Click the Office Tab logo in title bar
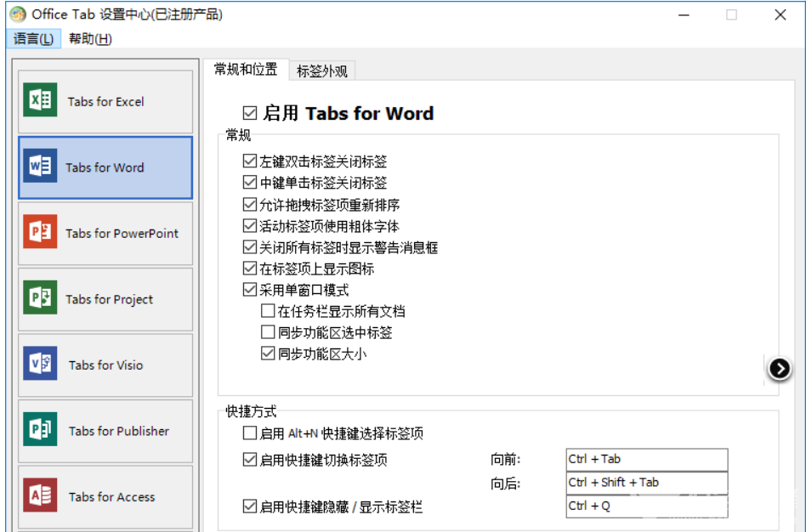Screen dimensions: 806x532 point(17,14)
